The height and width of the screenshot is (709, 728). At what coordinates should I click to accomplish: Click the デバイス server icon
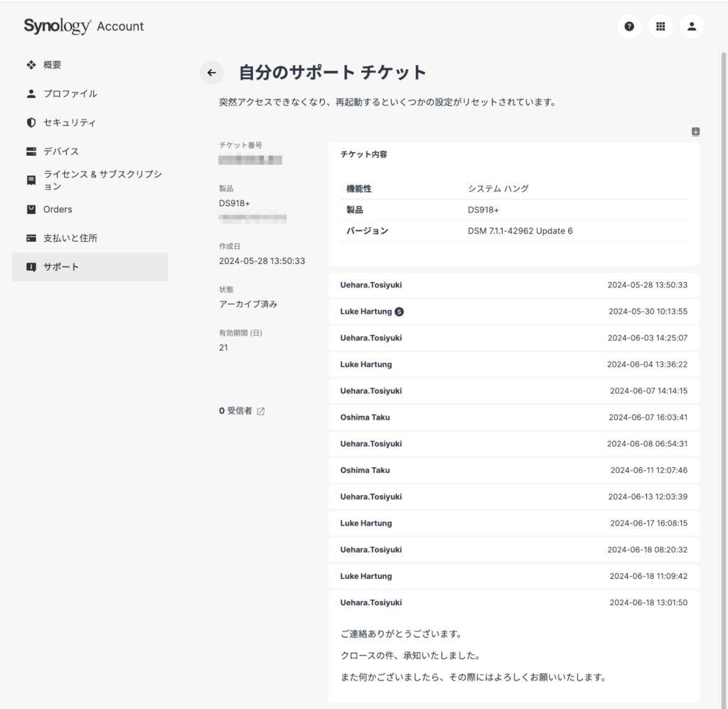click(x=31, y=151)
